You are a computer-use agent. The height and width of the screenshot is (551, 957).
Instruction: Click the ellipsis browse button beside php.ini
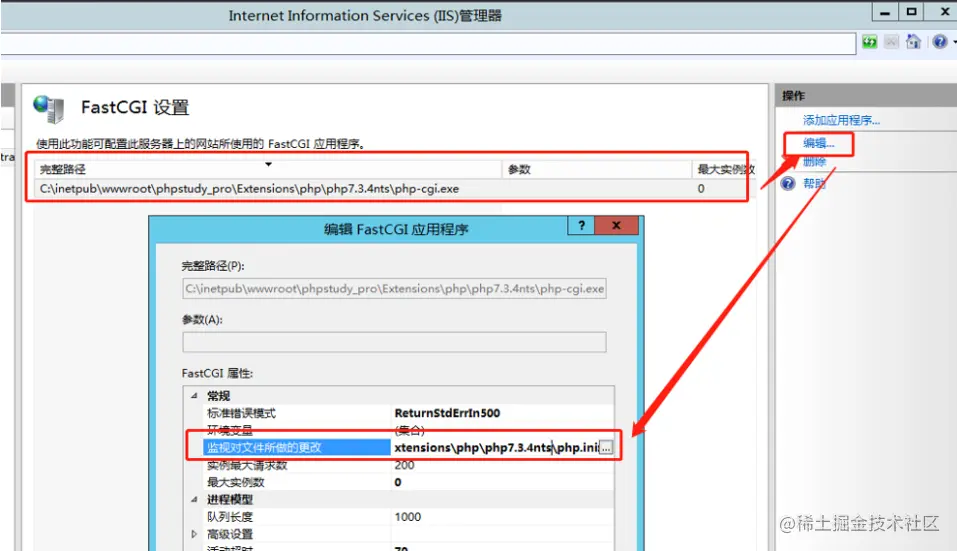[x=605, y=448]
